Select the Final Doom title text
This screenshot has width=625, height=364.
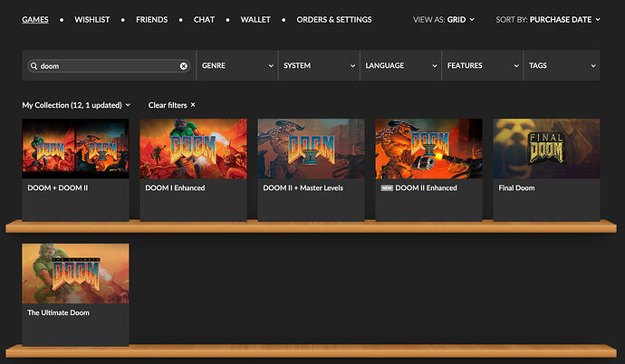[516, 188]
